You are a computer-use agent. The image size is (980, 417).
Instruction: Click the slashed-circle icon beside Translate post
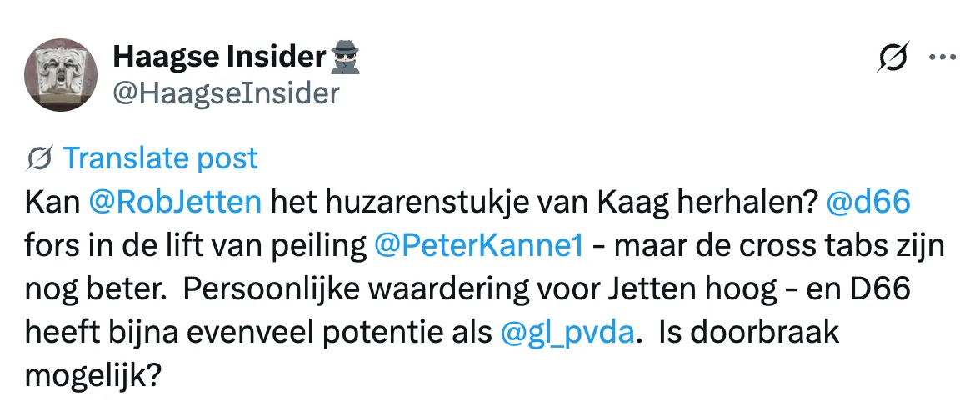click(x=38, y=158)
